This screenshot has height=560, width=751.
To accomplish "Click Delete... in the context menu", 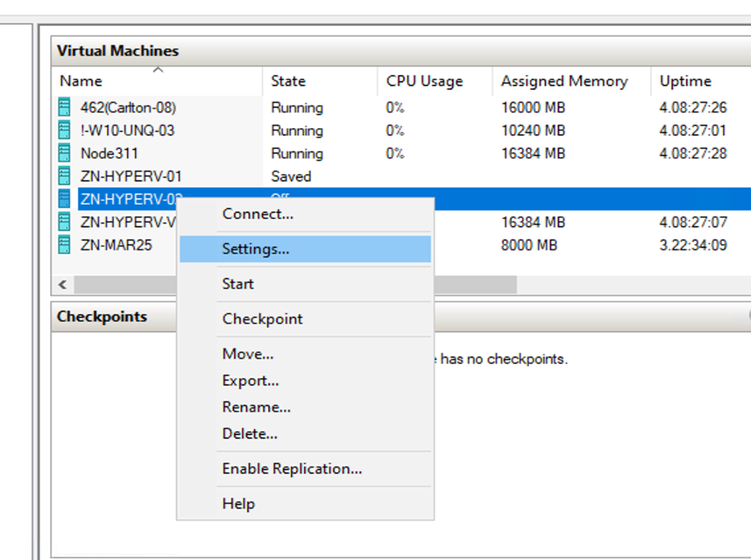I will 249,434.
